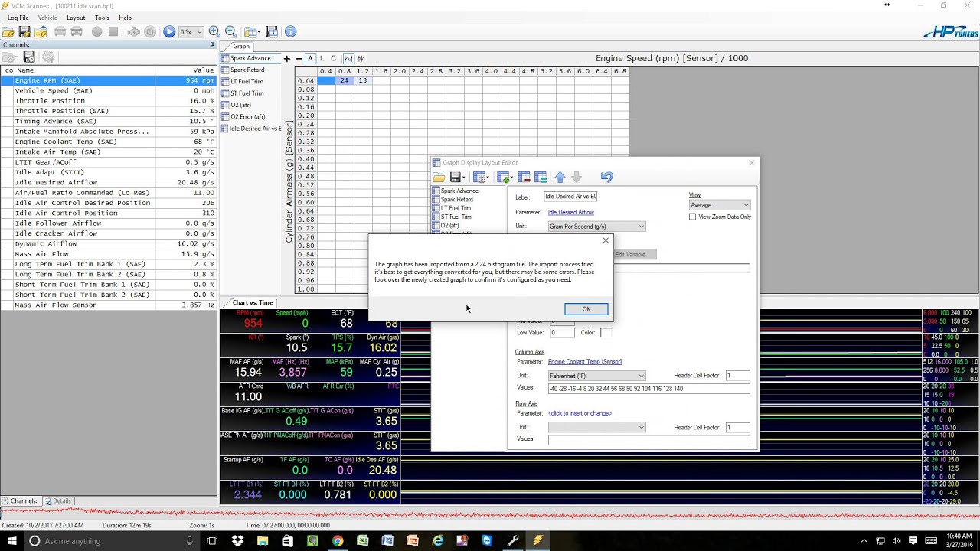The image size is (980, 551).
Task: Click the Cortana 'Ask me anything' search box
Action: tap(111, 540)
